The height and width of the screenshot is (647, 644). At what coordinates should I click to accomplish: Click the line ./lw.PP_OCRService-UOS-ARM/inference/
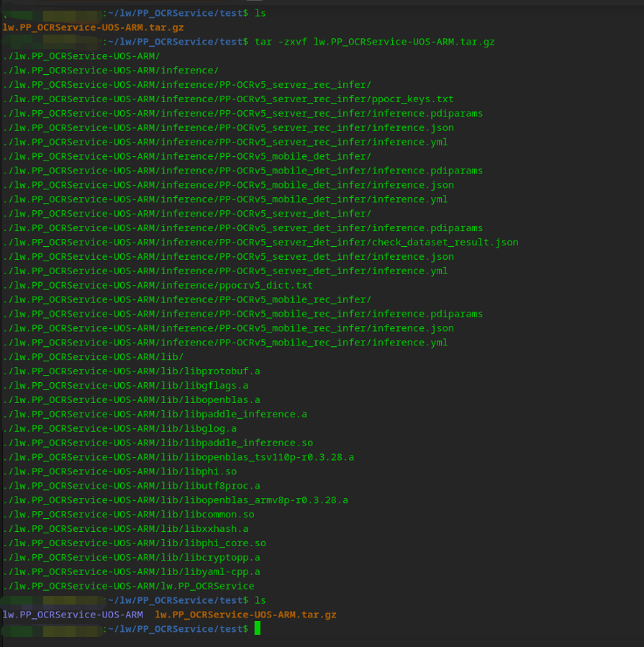click(111, 71)
